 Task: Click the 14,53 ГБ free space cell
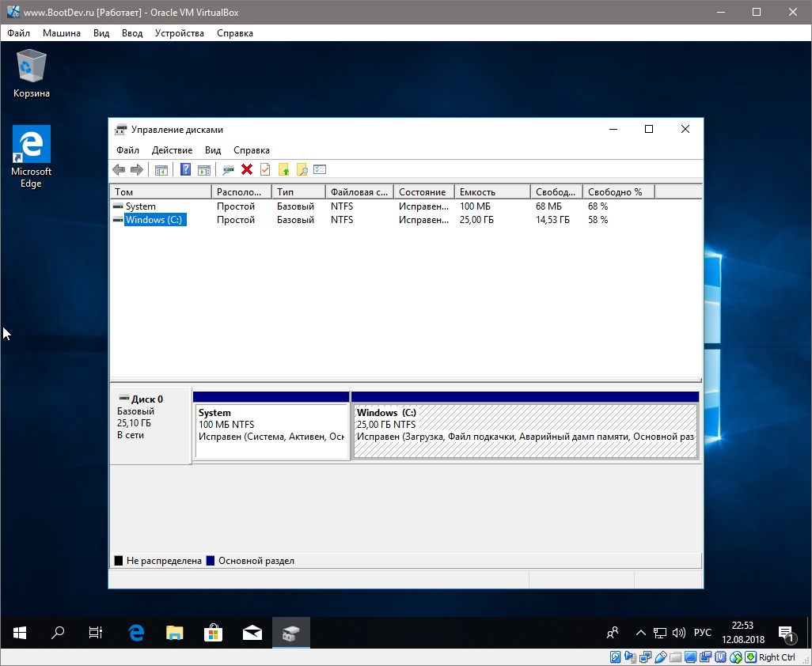point(552,219)
